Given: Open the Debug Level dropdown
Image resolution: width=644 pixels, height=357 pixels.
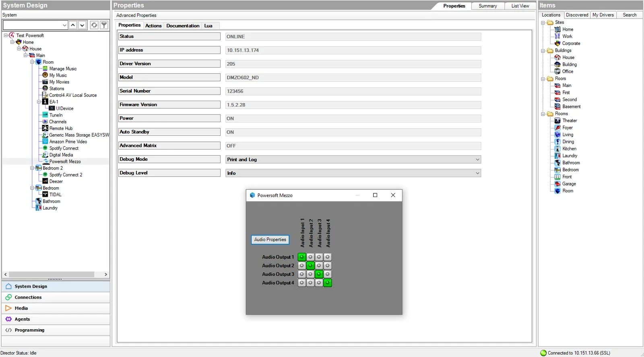Looking at the screenshot, I should coord(353,173).
